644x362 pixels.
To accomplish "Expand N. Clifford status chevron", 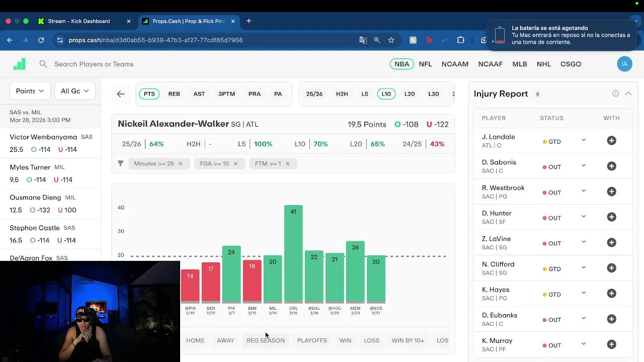I will point(584,267).
